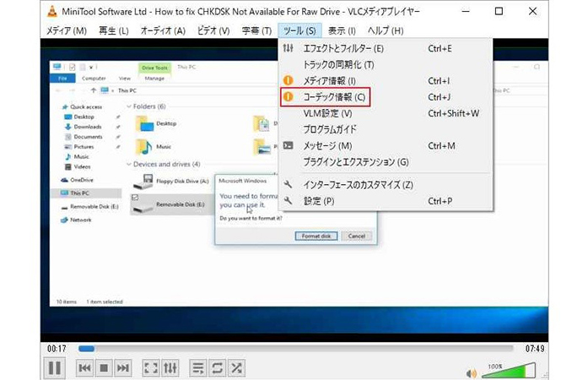Click the effects sliders icon in menu

click(288, 48)
